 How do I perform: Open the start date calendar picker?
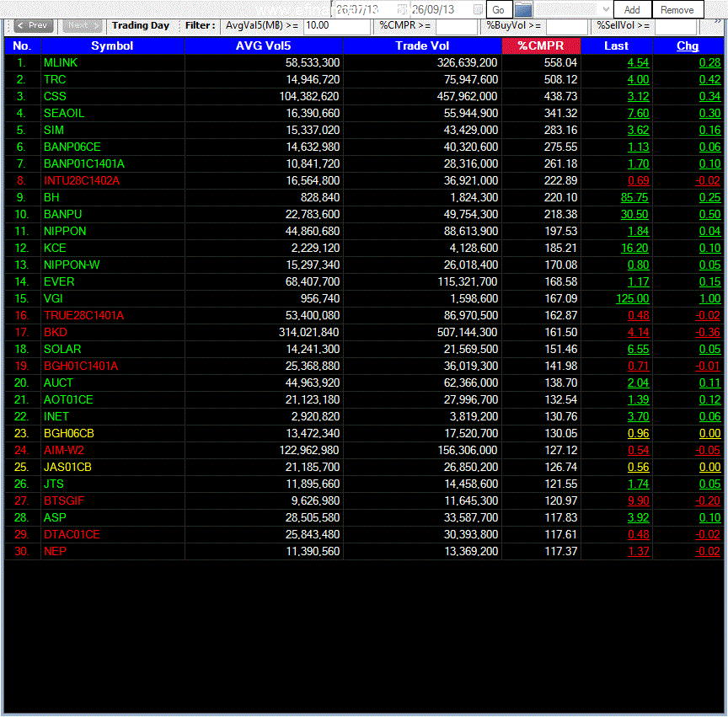point(402,10)
